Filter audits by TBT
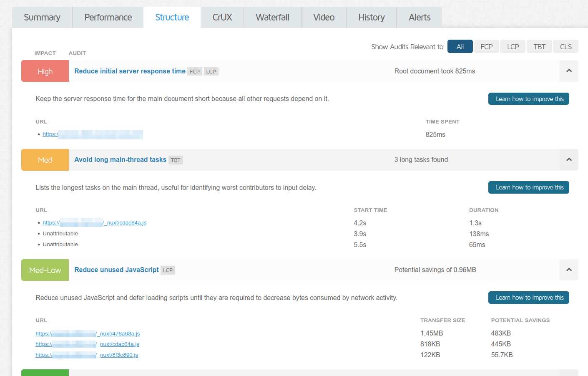The image size is (588, 376). pyautogui.click(x=539, y=47)
